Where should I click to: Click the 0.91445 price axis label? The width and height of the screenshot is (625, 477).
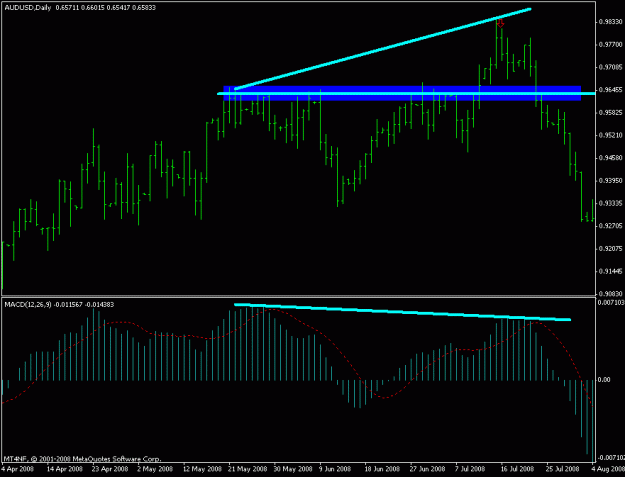[610, 271]
